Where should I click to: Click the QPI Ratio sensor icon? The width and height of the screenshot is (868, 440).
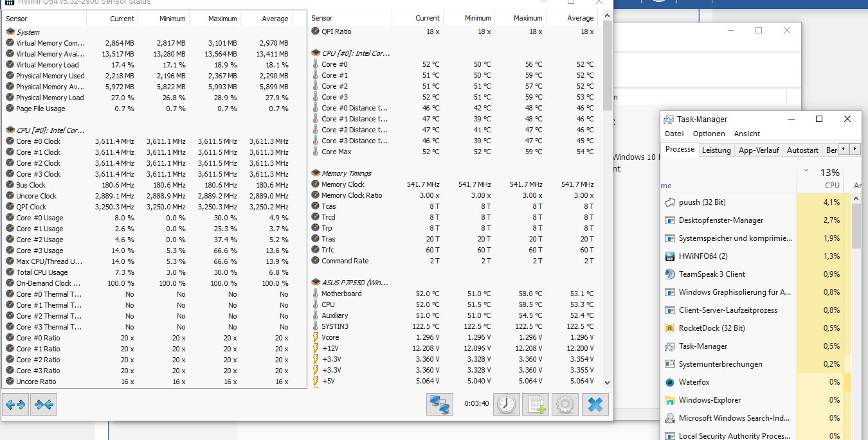point(316,31)
